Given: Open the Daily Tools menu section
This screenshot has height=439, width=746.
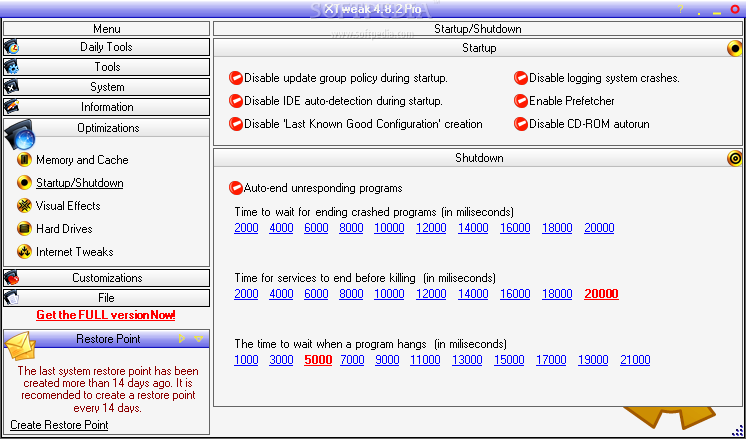Looking at the screenshot, I should 106,47.
